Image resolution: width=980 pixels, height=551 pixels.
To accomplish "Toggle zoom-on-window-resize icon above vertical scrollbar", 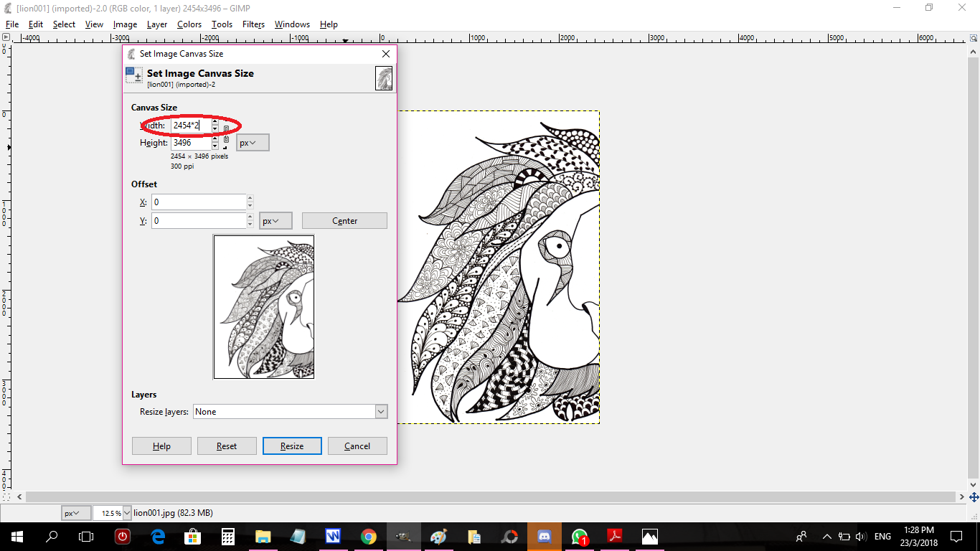I will click(974, 38).
